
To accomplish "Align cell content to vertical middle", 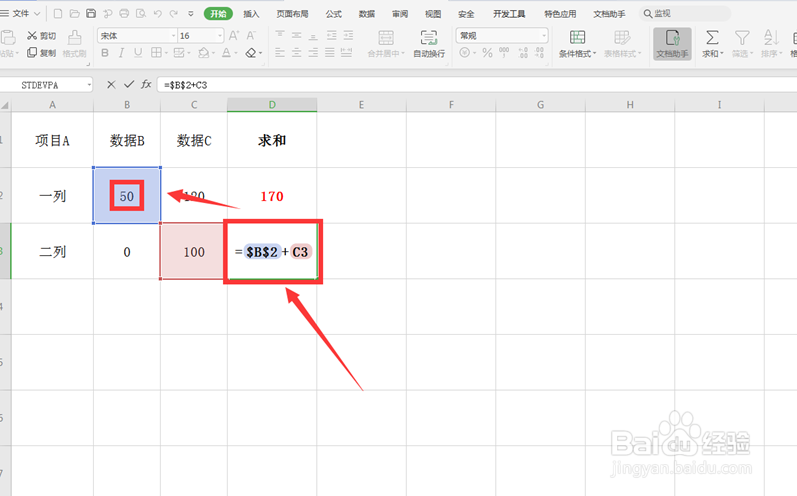I will point(297,35).
